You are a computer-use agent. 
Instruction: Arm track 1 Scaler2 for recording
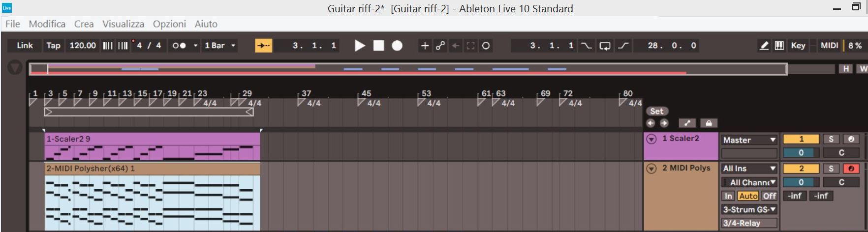851,139
